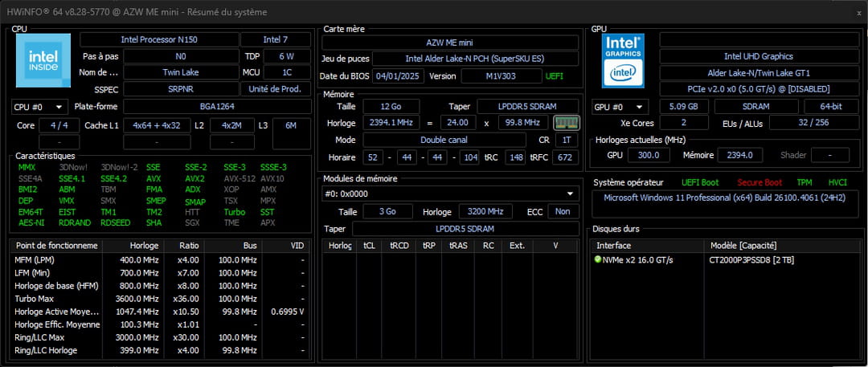Click the green HVCI label

(x=837, y=182)
